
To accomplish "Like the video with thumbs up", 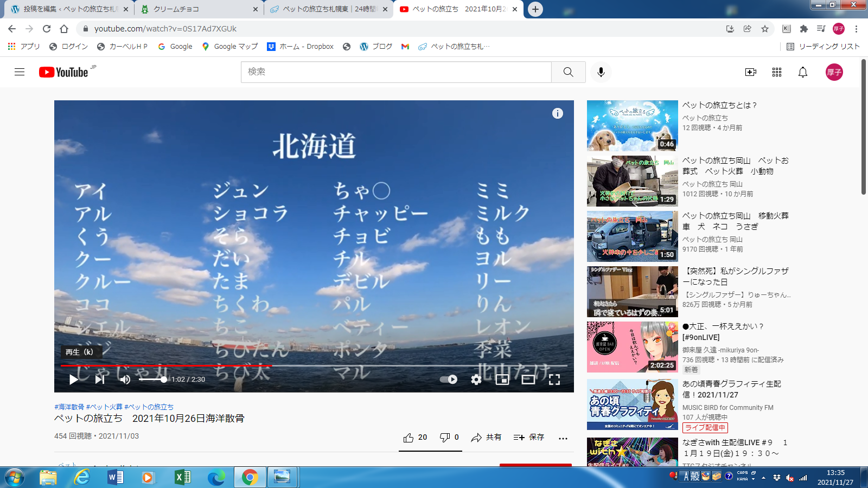I will coord(409,438).
